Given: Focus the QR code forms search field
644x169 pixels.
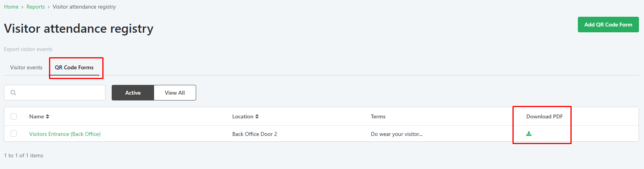Looking at the screenshot, I should [x=54, y=93].
